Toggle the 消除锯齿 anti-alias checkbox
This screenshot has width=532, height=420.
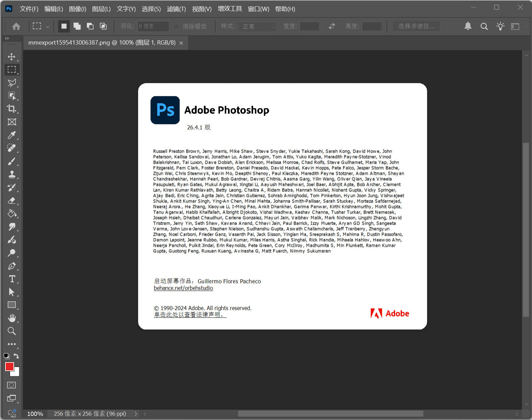click(176, 26)
